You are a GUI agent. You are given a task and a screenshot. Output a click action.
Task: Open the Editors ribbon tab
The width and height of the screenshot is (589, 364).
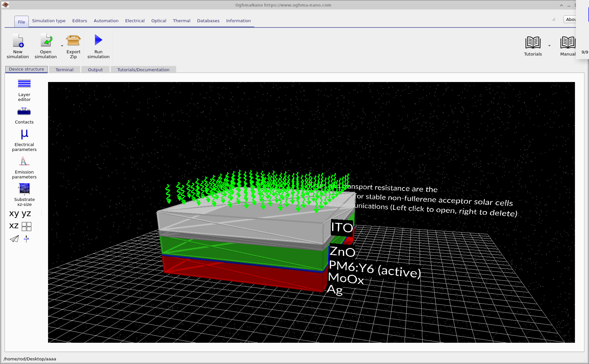pos(80,21)
